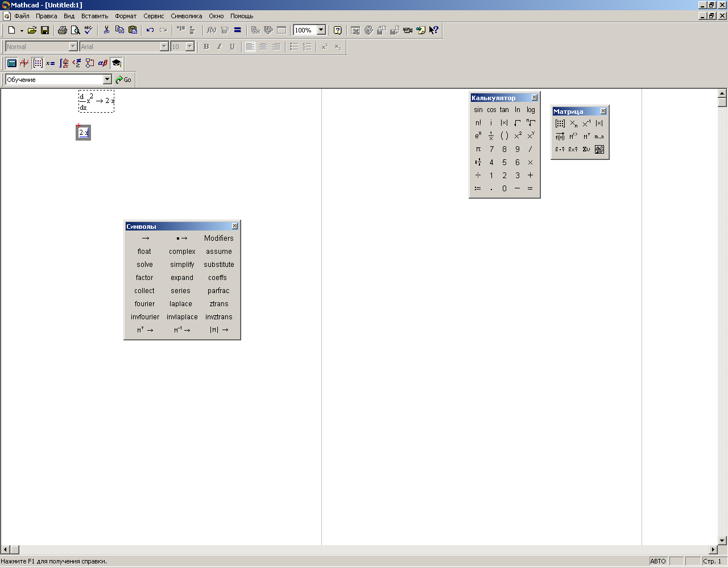This screenshot has width=728, height=568.
Task: Open the Файл menu
Action: (22, 16)
